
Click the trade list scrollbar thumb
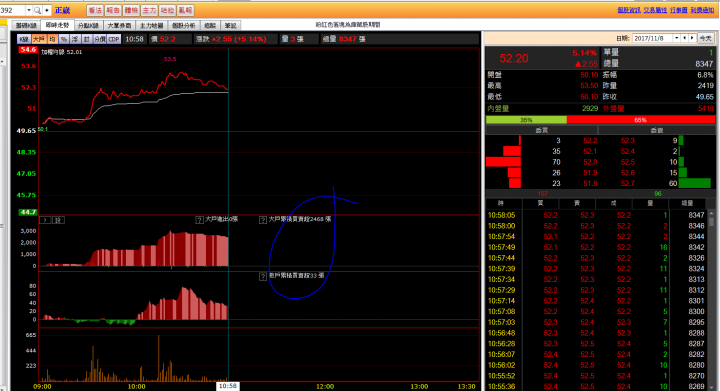711,221
